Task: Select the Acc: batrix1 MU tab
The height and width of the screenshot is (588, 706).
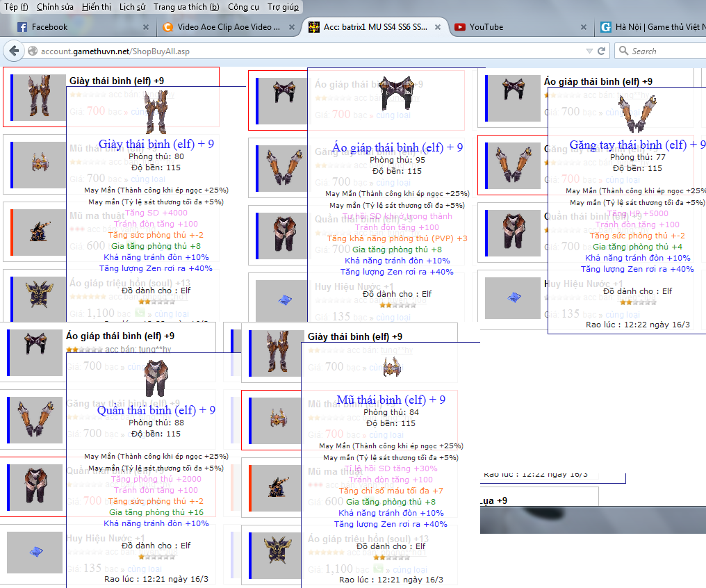Action: pos(375,27)
